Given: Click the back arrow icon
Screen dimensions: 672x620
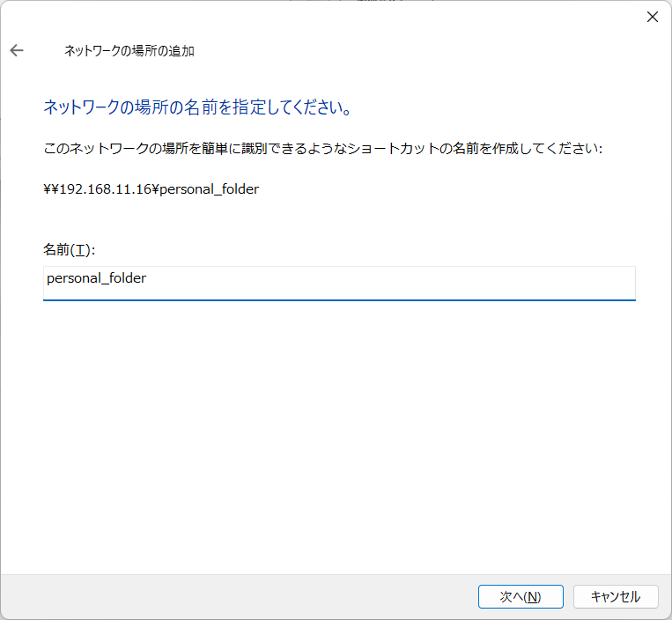Looking at the screenshot, I should [17, 51].
